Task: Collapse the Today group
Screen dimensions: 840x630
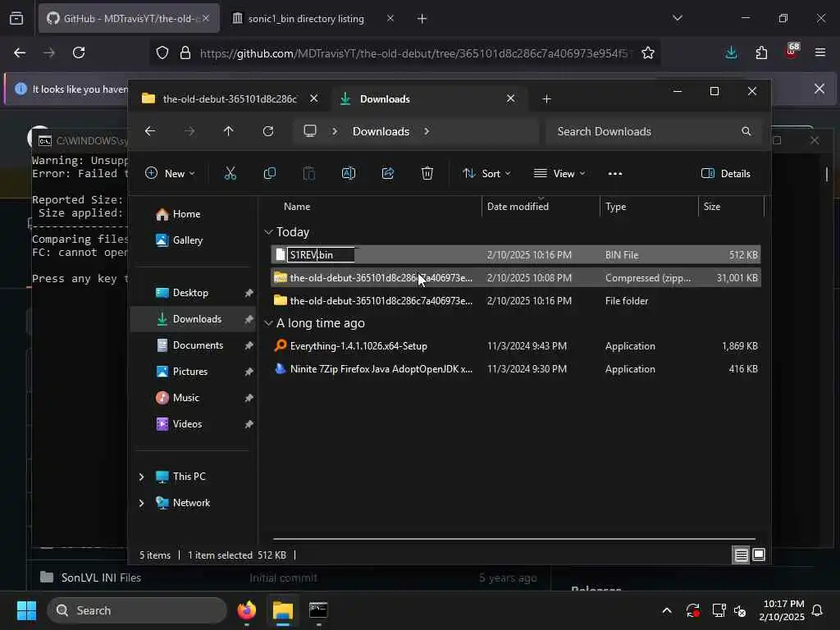Action: pos(268,232)
